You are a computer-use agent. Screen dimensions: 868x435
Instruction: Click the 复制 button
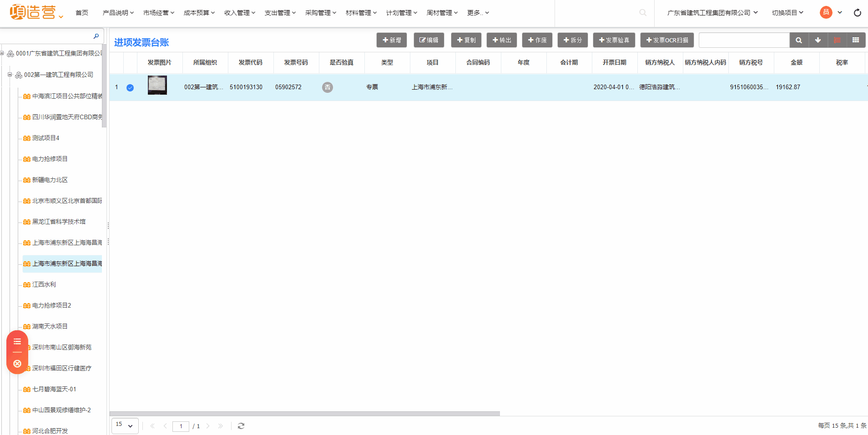[x=466, y=40]
